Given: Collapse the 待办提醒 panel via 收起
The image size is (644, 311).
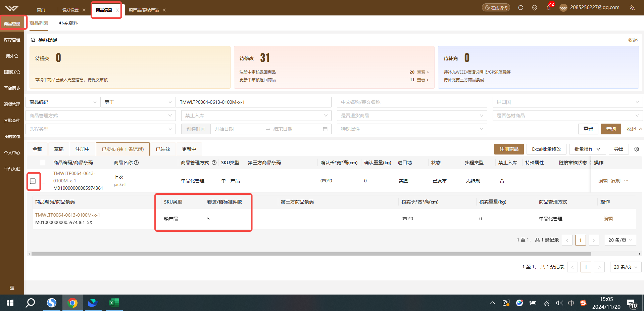Looking at the screenshot, I should point(633,40).
